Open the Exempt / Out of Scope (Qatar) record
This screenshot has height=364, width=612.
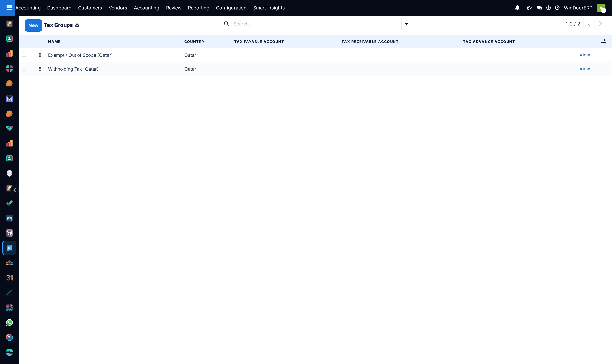(x=80, y=55)
